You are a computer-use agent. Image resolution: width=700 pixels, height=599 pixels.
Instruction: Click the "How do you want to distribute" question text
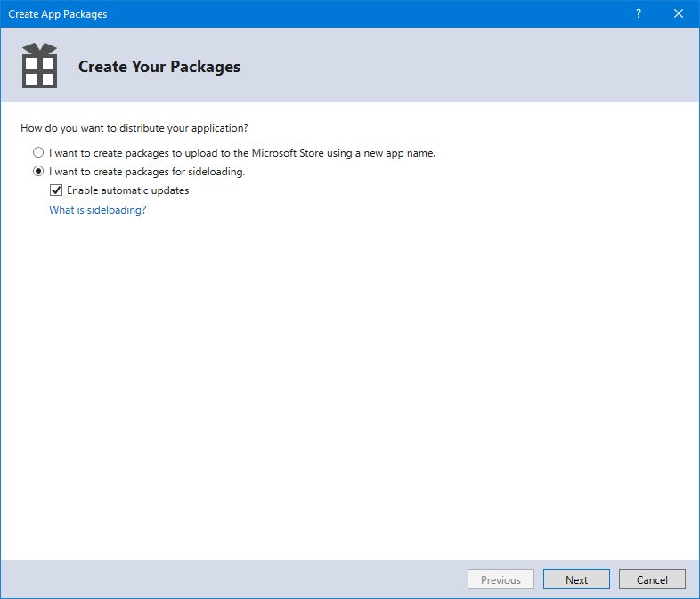coord(134,128)
